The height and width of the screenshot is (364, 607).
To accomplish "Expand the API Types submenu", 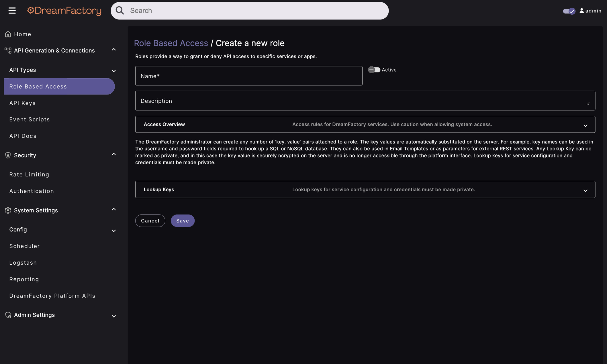I will pos(113,71).
